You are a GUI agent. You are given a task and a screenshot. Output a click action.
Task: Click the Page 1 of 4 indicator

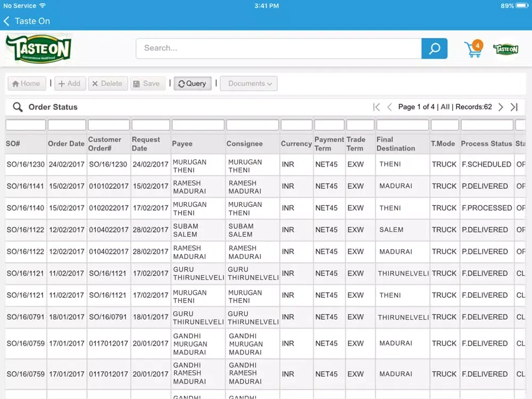click(417, 107)
